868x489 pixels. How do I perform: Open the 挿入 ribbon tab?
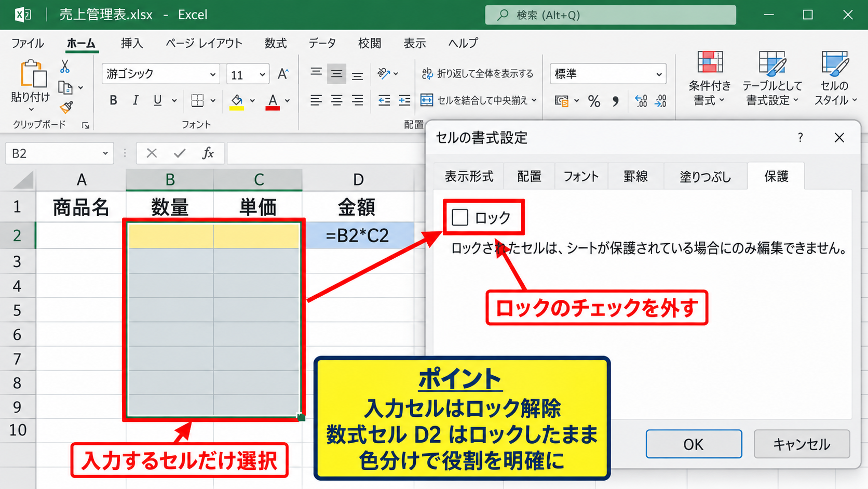click(x=132, y=43)
